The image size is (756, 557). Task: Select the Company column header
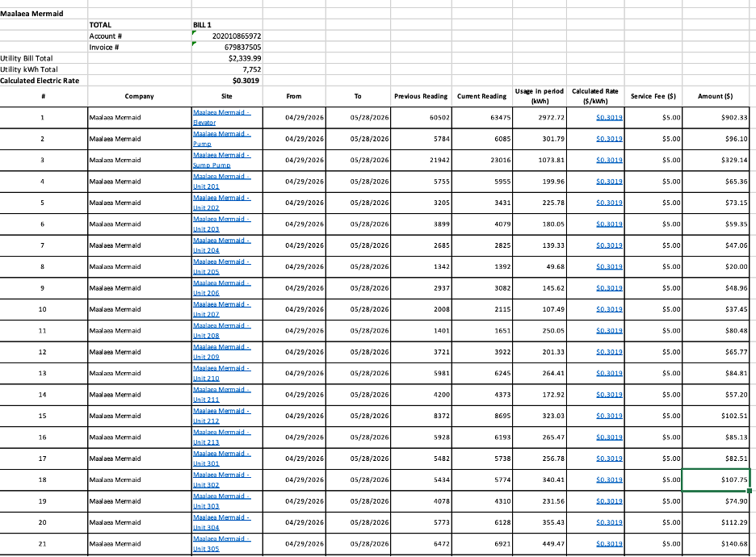(x=140, y=96)
